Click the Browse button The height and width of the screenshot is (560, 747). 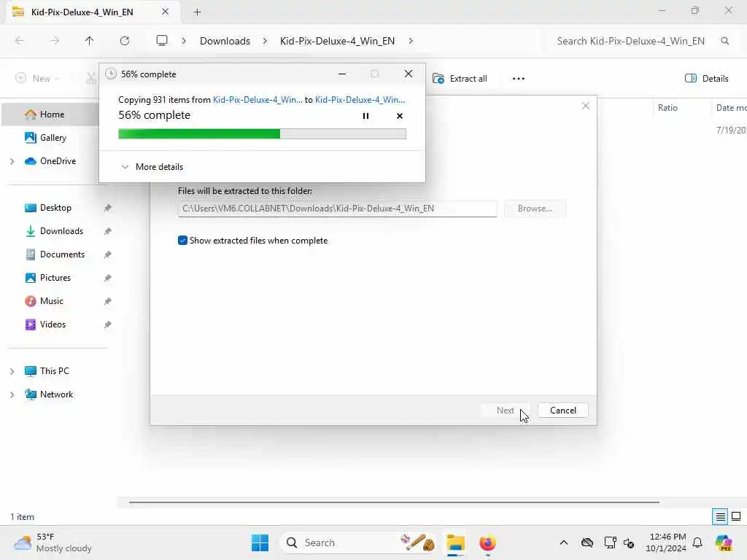pyautogui.click(x=535, y=209)
